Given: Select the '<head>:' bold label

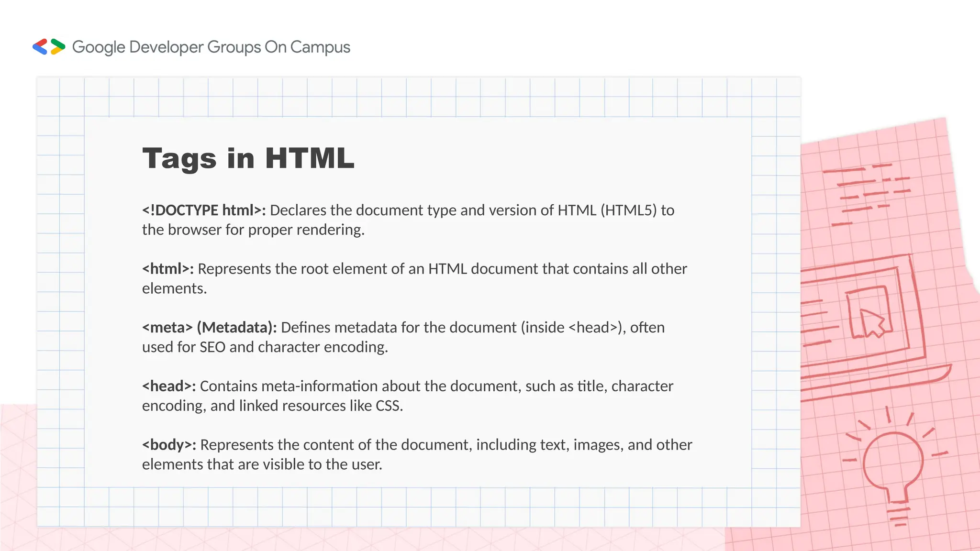Looking at the screenshot, I should 169,386.
